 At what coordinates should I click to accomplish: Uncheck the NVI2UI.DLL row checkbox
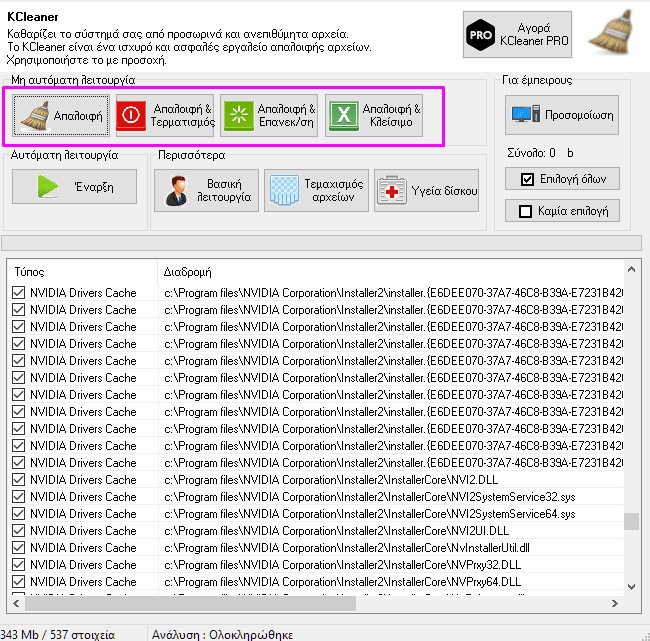(x=18, y=531)
